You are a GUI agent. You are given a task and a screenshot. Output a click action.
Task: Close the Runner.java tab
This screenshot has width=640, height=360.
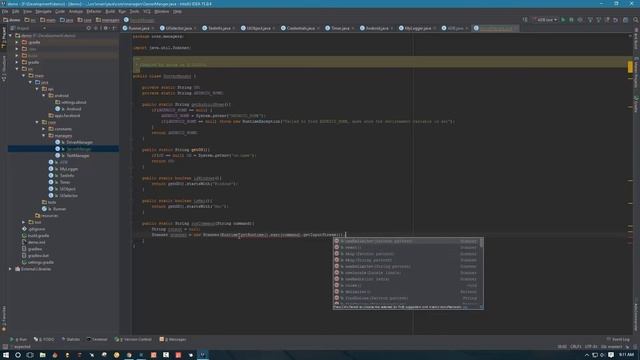[153, 28]
